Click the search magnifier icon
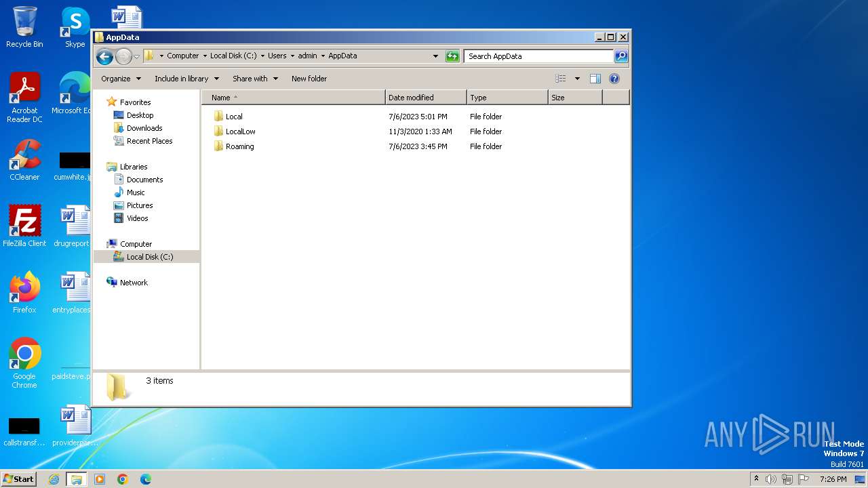 (x=620, y=56)
